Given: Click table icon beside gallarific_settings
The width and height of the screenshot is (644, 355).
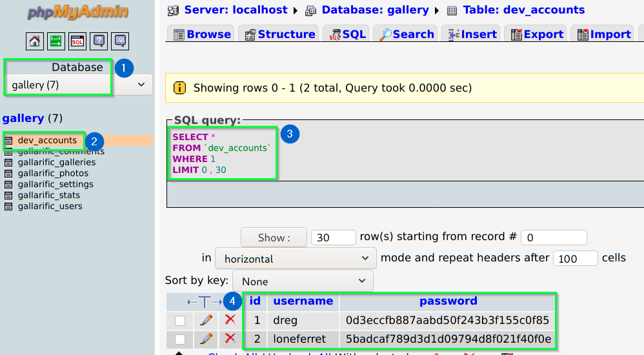Looking at the screenshot, I should click(x=8, y=185).
